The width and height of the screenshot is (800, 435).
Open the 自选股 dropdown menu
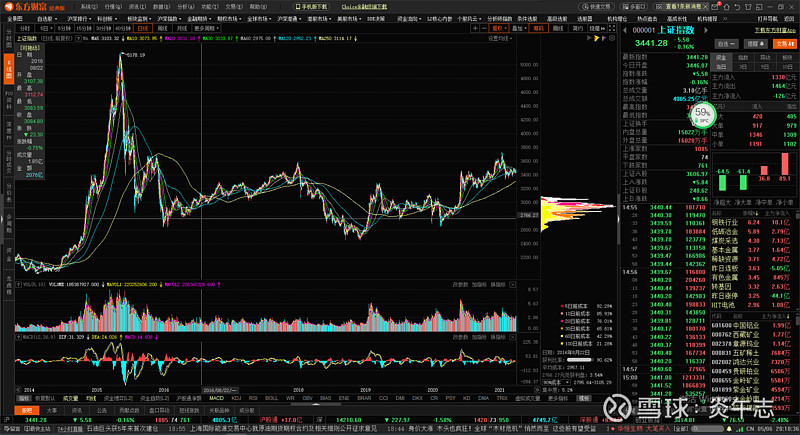pyautogui.click(x=45, y=18)
